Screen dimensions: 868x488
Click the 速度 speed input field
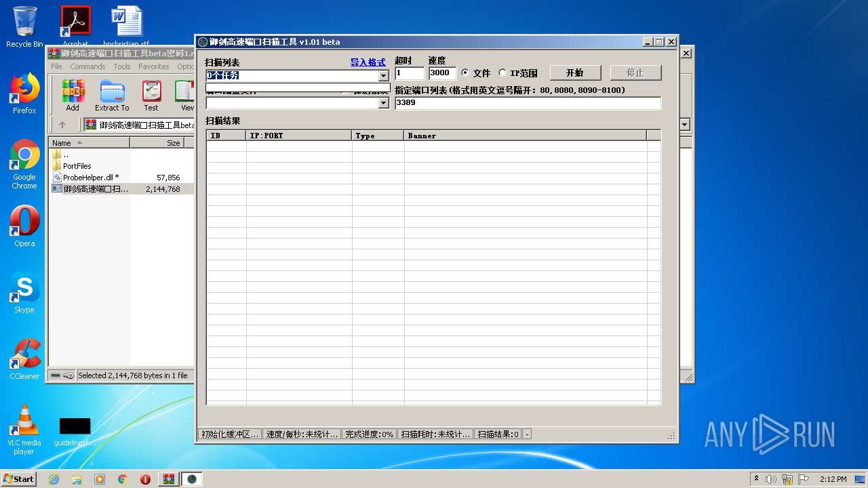pyautogui.click(x=442, y=73)
